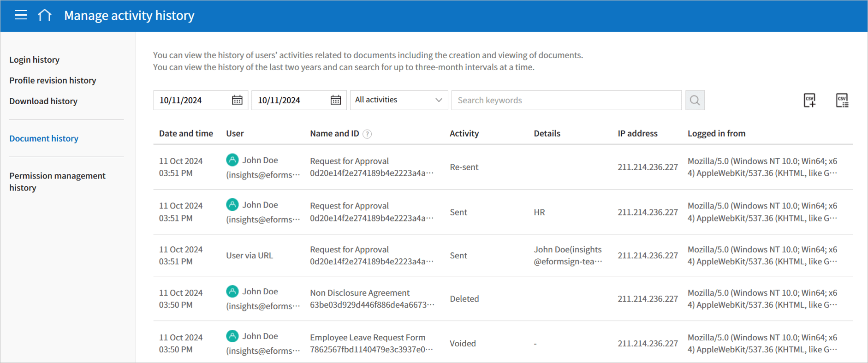Open the start date calendar picker
868x363 pixels.
click(x=237, y=100)
